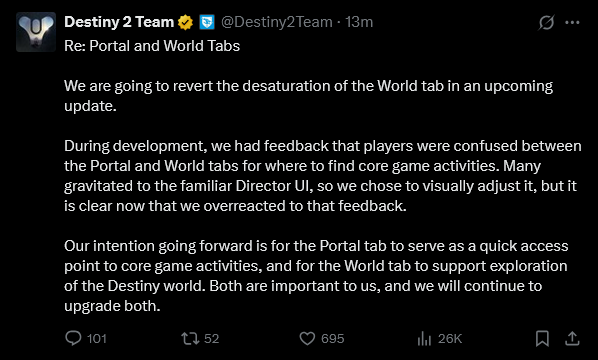
Task: Click the 52 reposts count
Action: coord(212,339)
